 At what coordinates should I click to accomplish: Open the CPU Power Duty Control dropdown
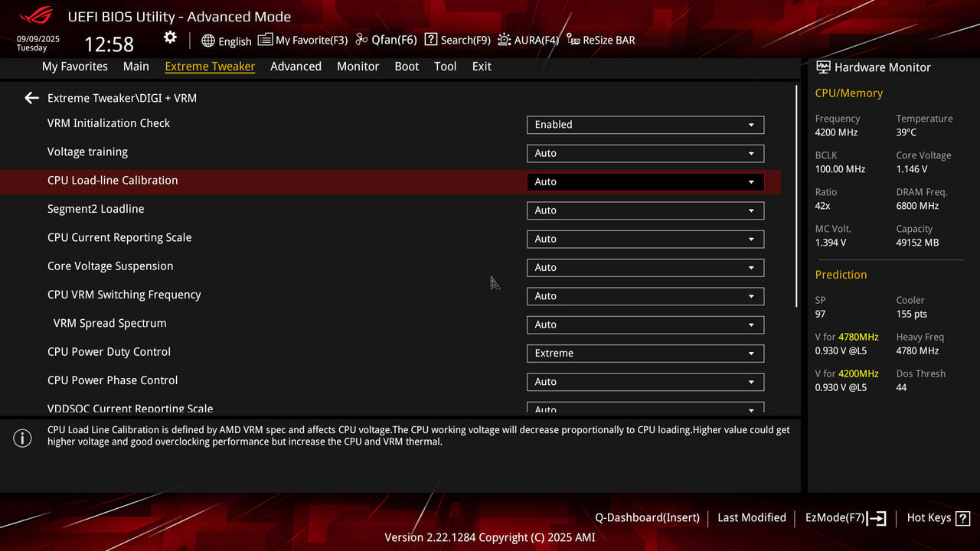(x=645, y=354)
